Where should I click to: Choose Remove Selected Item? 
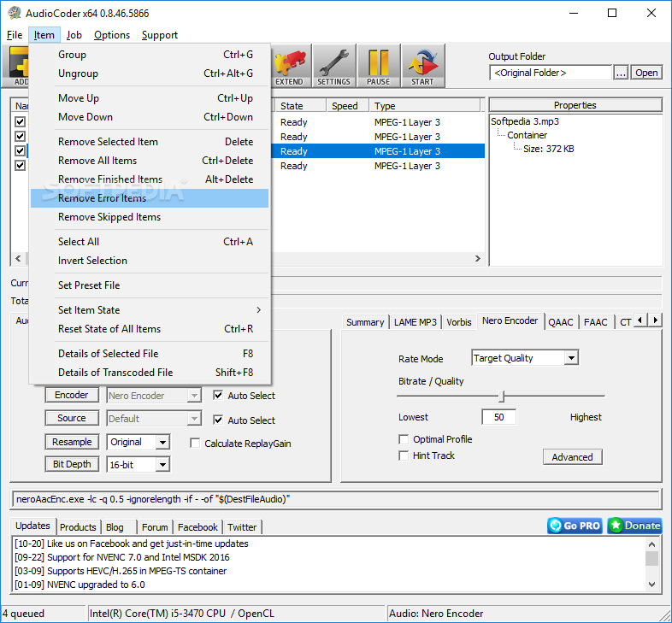point(150,142)
